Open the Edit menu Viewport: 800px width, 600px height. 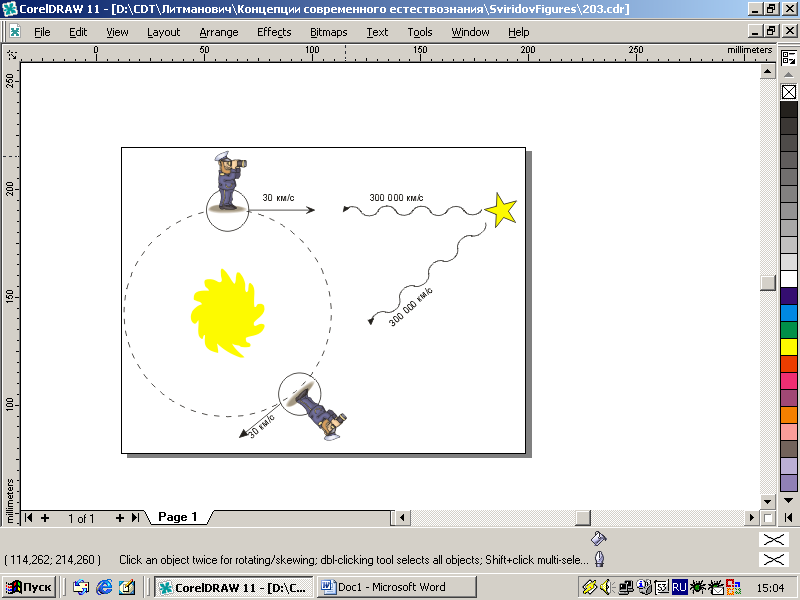coord(78,32)
